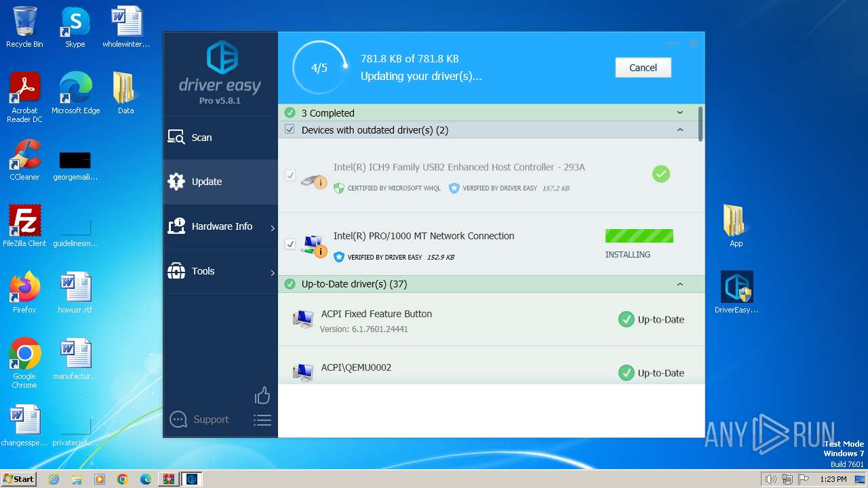Click the thumbs-up feedback icon

tap(262, 395)
